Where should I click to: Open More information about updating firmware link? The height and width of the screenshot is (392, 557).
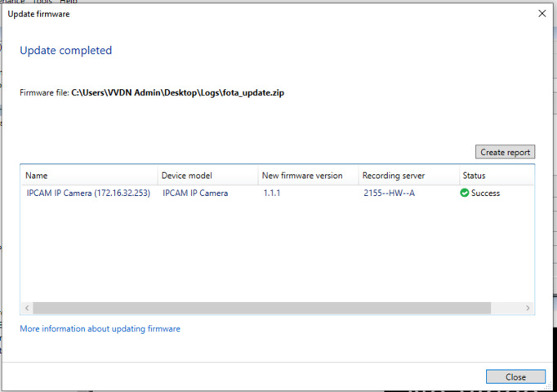[x=100, y=329]
